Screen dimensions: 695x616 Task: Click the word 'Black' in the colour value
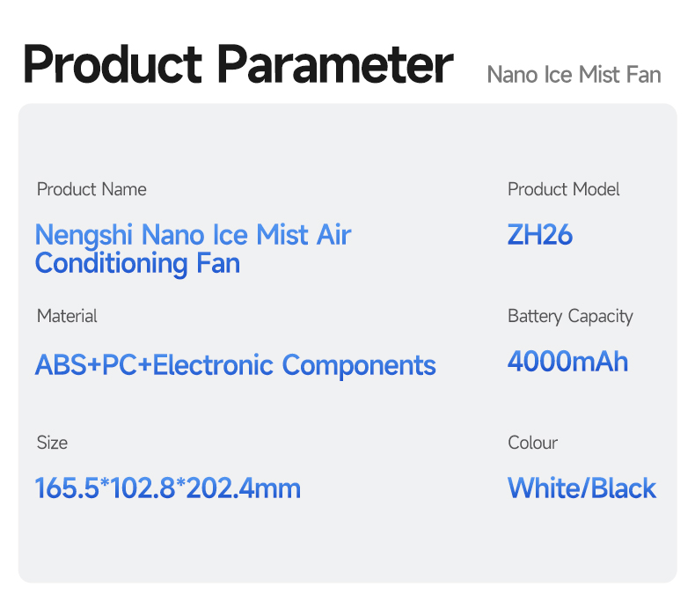pyautogui.click(x=623, y=488)
